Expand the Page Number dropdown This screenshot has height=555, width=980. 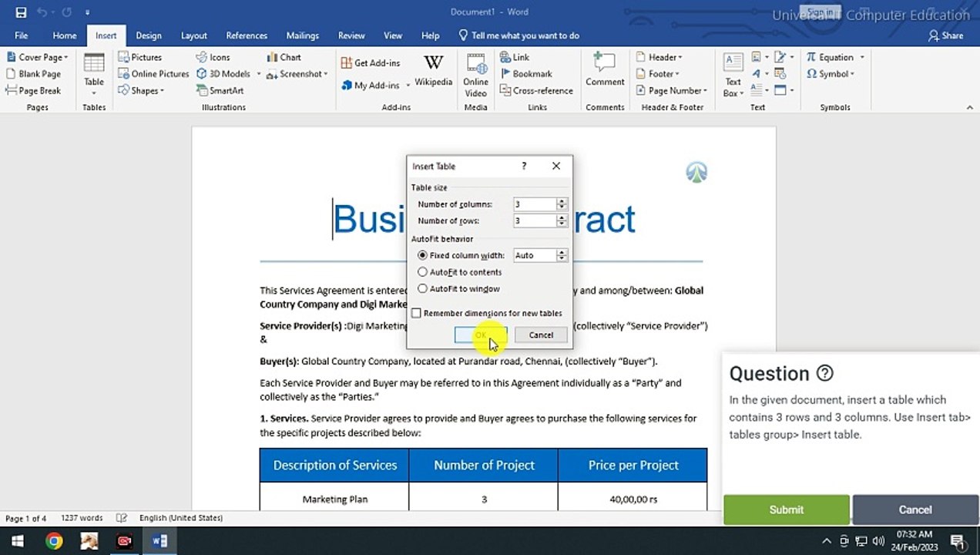pyautogui.click(x=672, y=90)
